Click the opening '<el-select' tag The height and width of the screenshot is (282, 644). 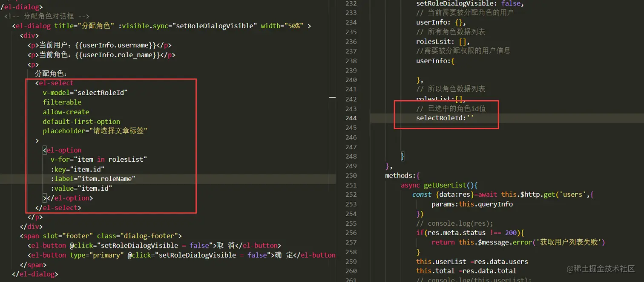click(x=55, y=83)
